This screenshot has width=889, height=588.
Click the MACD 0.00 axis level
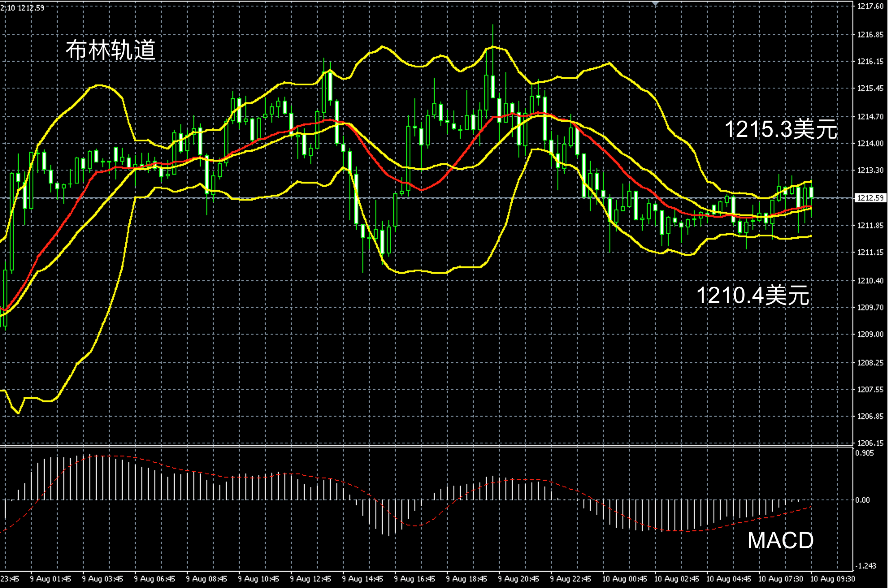pyautogui.click(x=863, y=500)
